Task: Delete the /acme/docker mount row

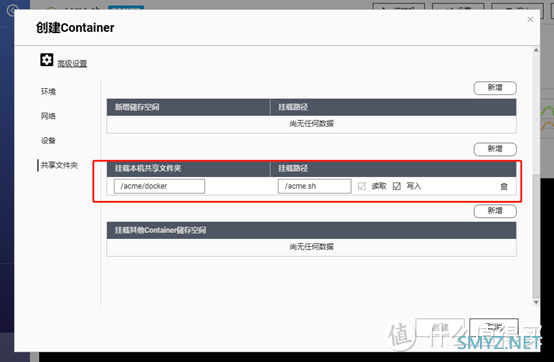Action: pos(504,186)
